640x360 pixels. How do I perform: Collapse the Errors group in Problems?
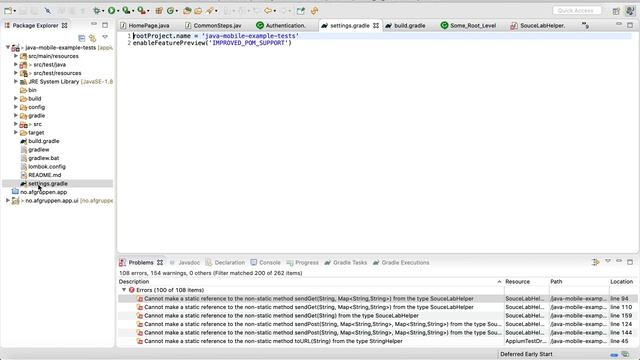tap(124, 290)
